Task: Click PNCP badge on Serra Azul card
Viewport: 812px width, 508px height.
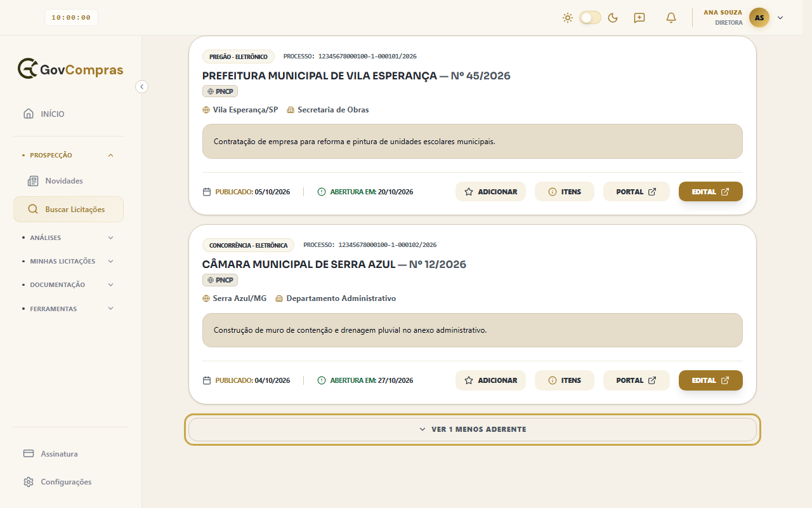Action: (x=220, y=280)
